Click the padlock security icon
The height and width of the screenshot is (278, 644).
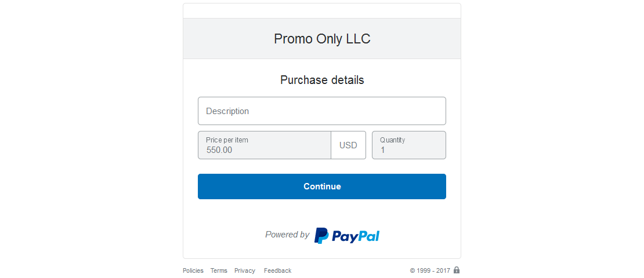(x=456, y=270)
